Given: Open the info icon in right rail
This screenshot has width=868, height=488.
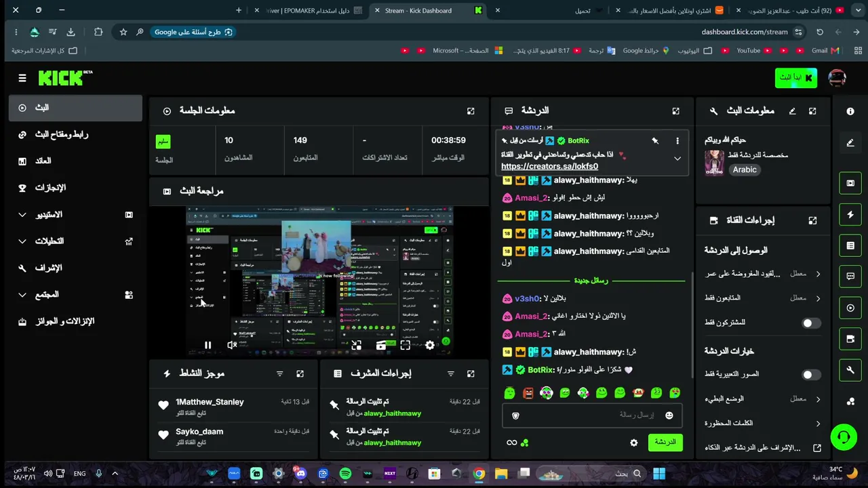Looking at the screenshot, I should pyautogui.click(x=850, y=111).
